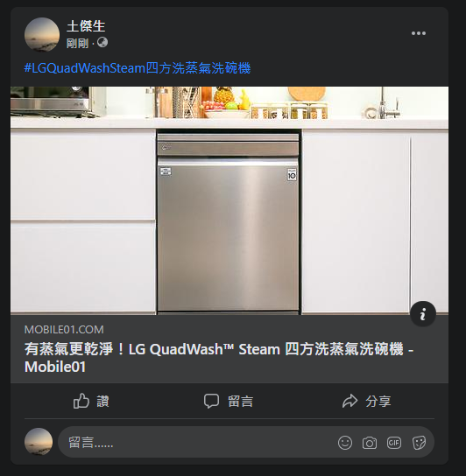Click the 分享 button label
This screenshot has height=476, width=466.
coord(378,402)
